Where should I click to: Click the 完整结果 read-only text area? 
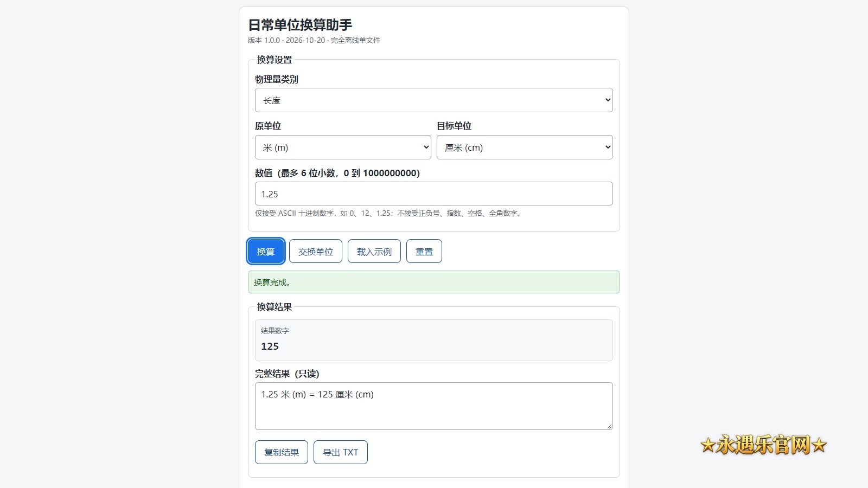[x=434, y=406]
